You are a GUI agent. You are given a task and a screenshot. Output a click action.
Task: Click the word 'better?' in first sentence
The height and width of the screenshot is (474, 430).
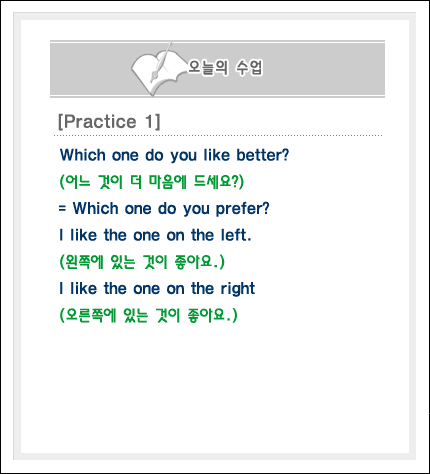pyautogui.click(x=263, y=155)
